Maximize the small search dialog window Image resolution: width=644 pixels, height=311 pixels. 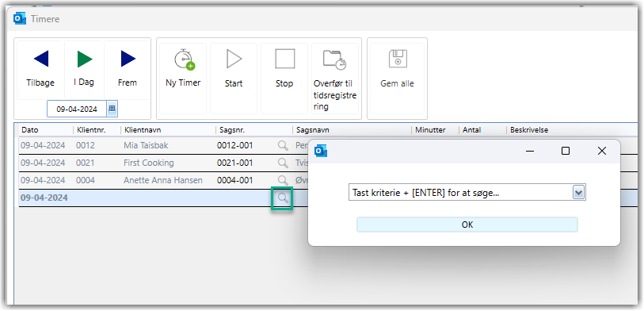click(566, 151)
